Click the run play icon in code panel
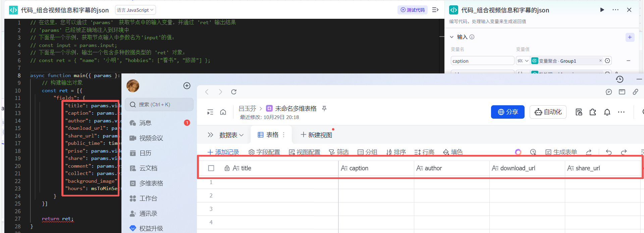644x233 pixels. [x=602, y=10]
